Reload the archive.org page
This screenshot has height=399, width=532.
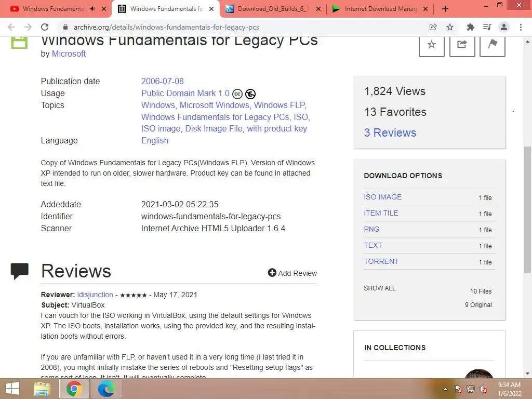(x=45, y=27)
